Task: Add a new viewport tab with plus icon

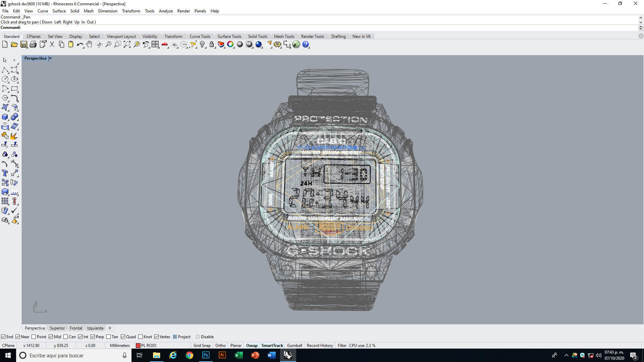Action: pyautogui.click(x=110, y=328)
